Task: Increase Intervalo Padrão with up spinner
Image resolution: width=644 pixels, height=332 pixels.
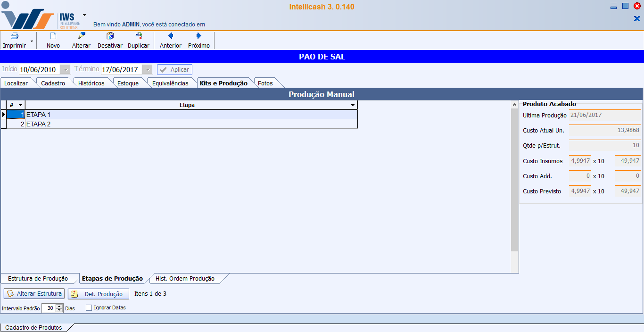Action: coord(59,306)
